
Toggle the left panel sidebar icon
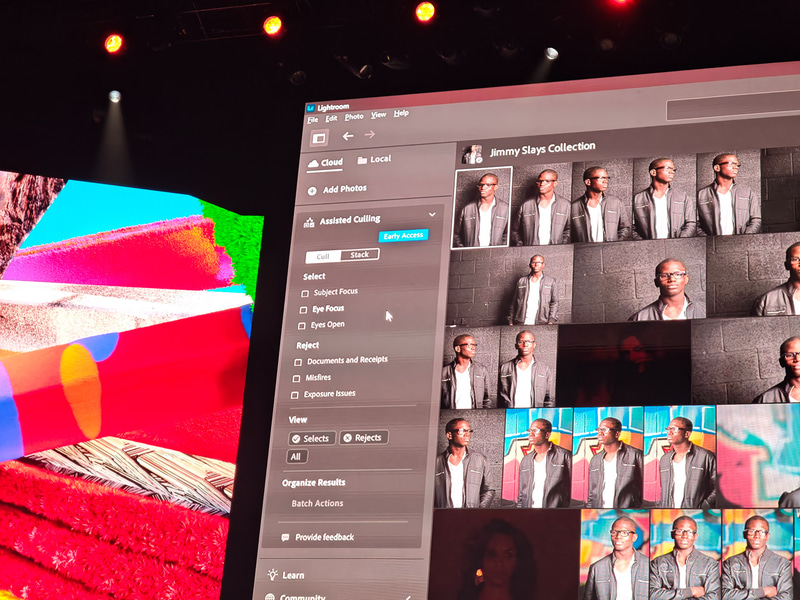[319, 138]
